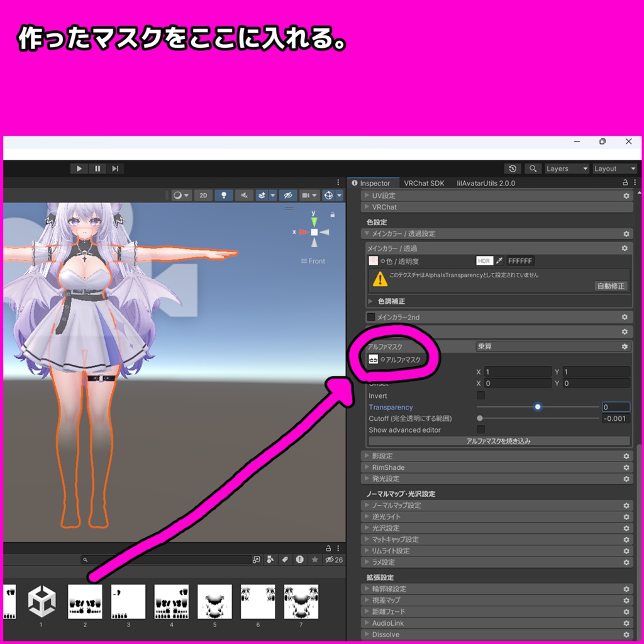644x644 pixels.
Task: Click the Transparency value field
Action: [x=616, y=407]
